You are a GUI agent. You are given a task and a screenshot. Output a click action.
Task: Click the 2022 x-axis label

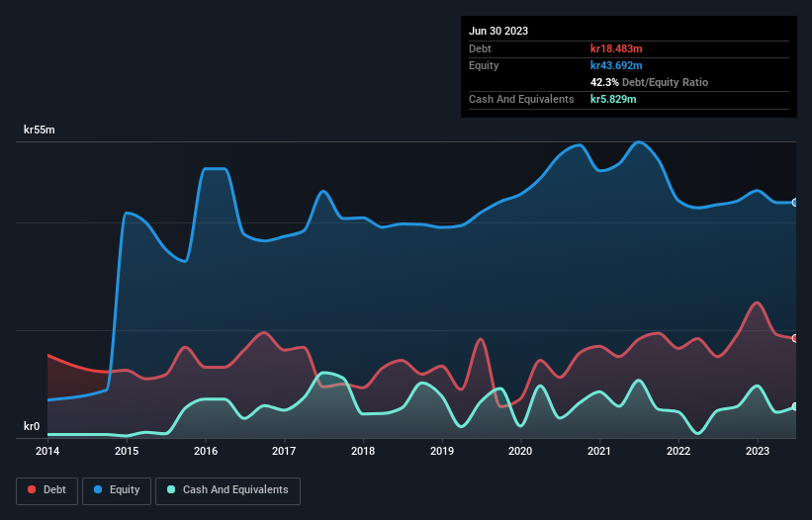click(x=678, y=451)
